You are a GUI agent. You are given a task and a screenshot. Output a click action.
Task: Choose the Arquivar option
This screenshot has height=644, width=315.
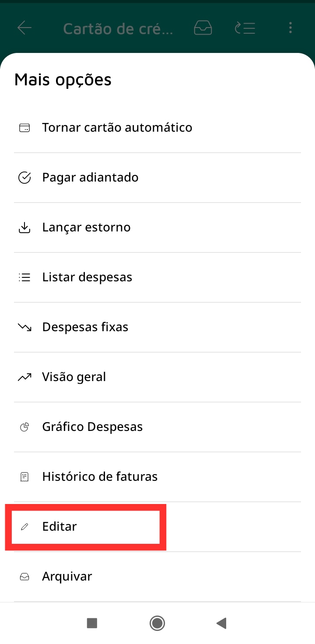[x=157, y=577]
